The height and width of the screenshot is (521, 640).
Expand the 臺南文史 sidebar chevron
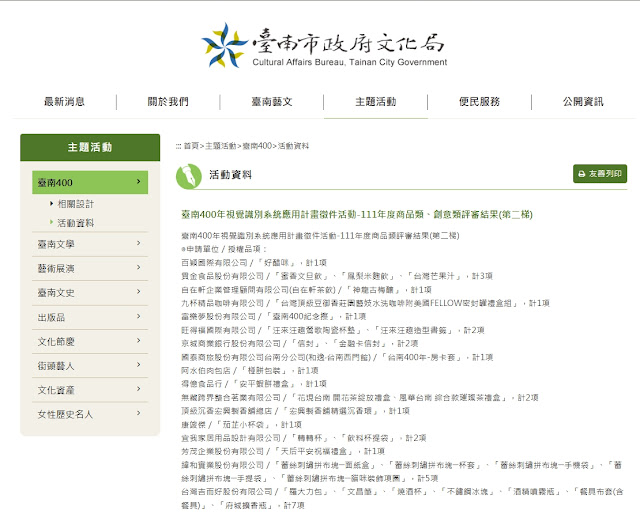(x=139, y=292)
